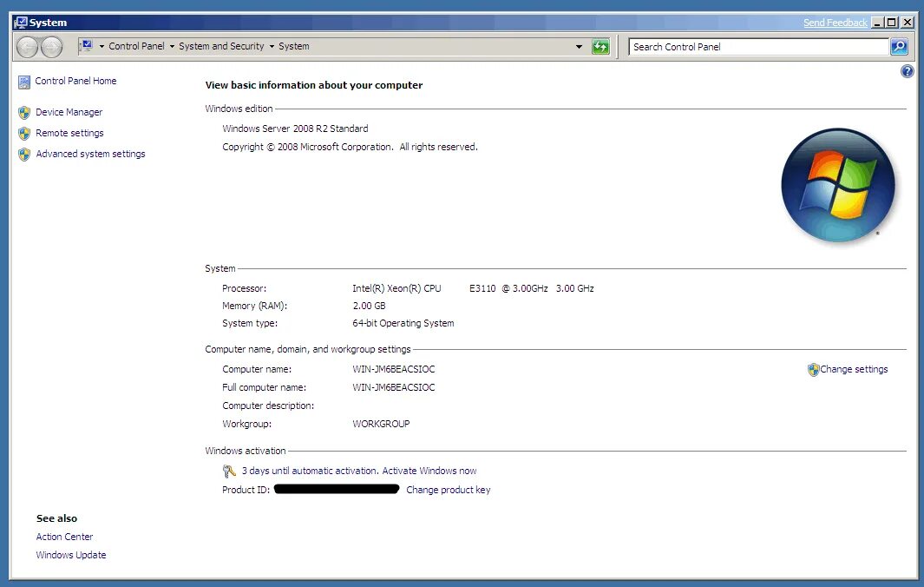Click the Change settings shield icon
924x587 pixels.
813,370
